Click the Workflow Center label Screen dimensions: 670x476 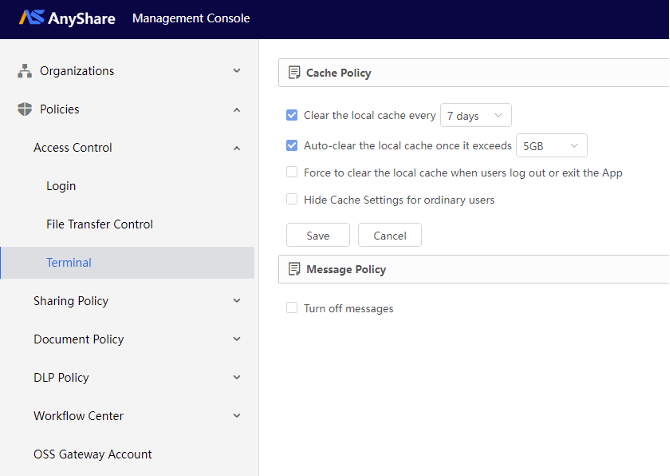tap(78, 416)
